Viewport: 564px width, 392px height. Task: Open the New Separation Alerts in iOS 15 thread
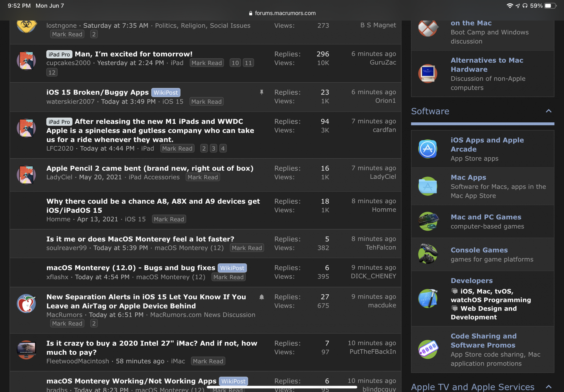[x=146, y=301]
